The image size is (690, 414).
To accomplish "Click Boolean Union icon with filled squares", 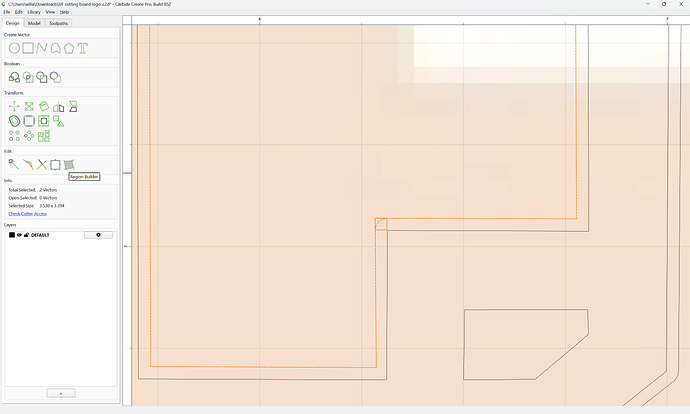I will pyautogui.click(x=15, y=77).
